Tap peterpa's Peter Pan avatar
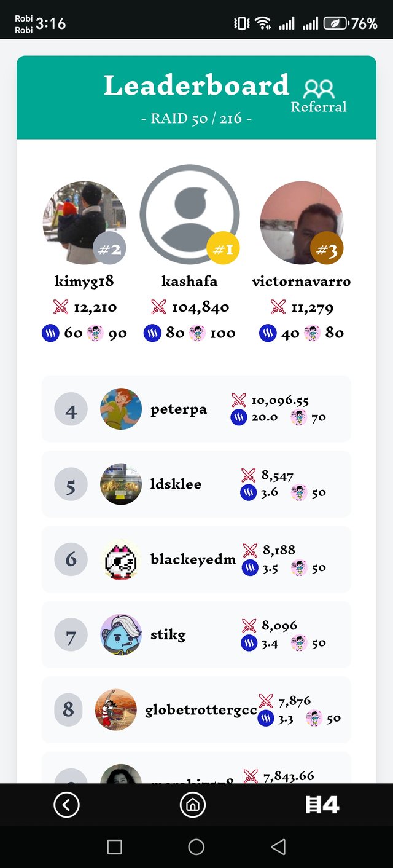 coord(121,409)
